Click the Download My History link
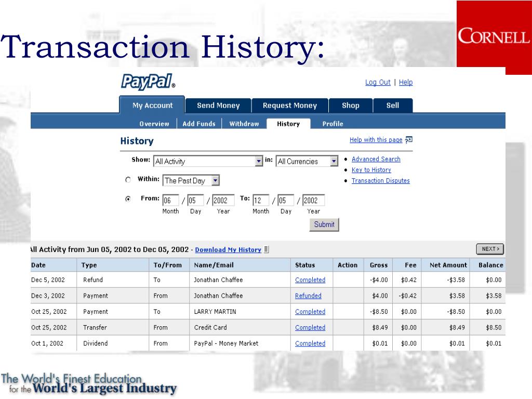The width and height of the screenshot is (532, 399). (228, 250)
